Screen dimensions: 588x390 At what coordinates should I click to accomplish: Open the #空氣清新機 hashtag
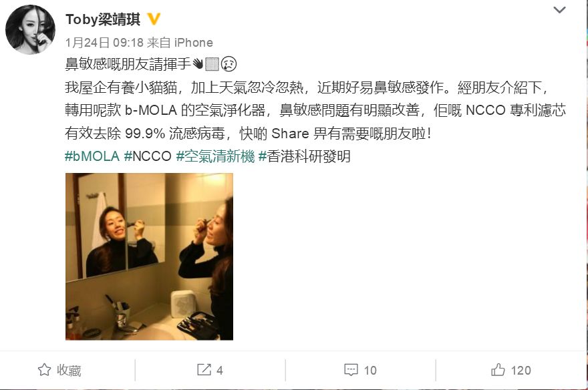click(215, 156)
